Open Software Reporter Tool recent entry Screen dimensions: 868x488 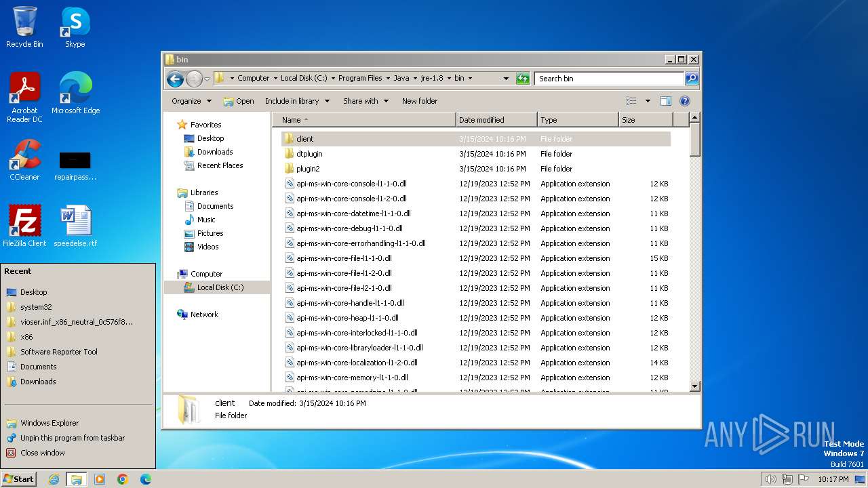tap(79, 352)
